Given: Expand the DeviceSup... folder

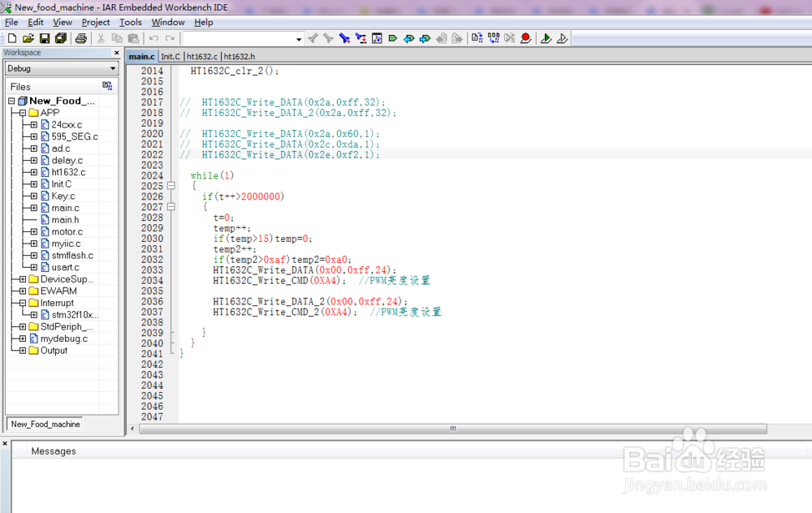Looking at the screenshot, I should pyautogui.click(x=22, y=279).
